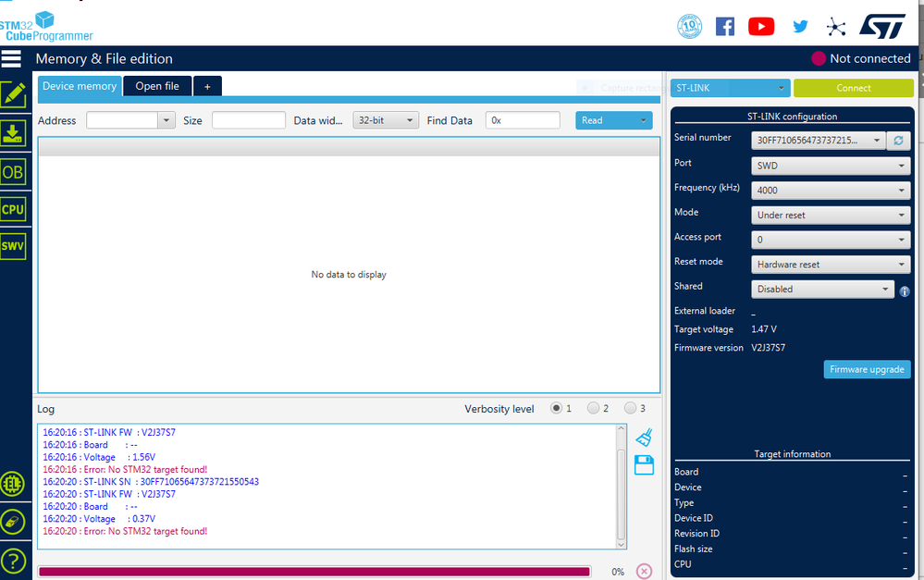Set verbosity level to 2

[x=594, y=408]
